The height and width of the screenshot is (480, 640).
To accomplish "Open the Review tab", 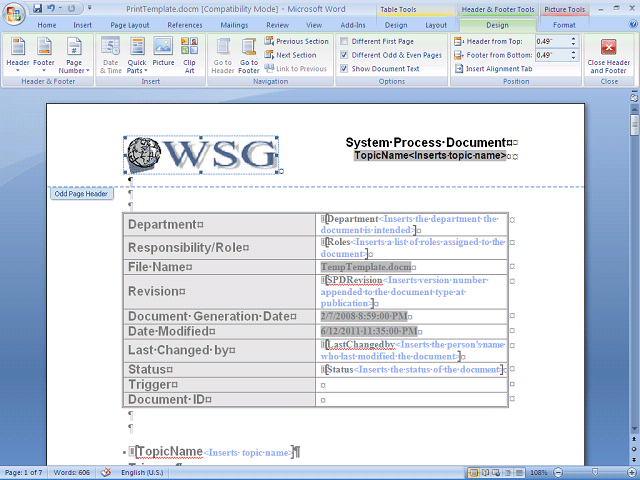I will click(x=278, y=25).
